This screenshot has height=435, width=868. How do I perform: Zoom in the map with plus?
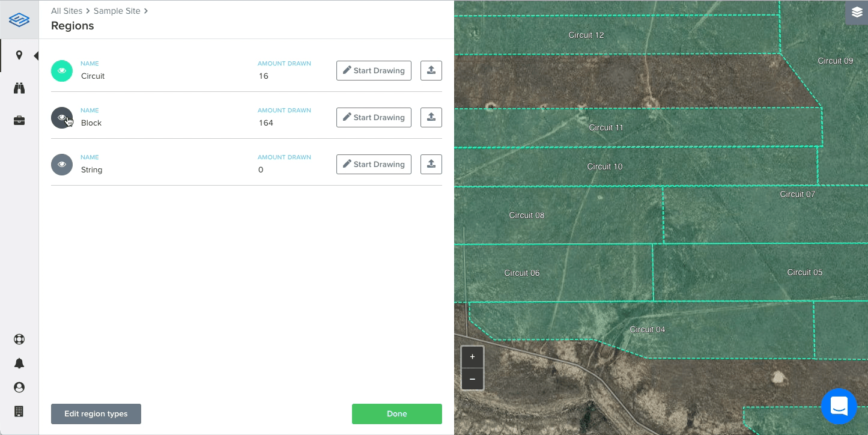(472, 357)
